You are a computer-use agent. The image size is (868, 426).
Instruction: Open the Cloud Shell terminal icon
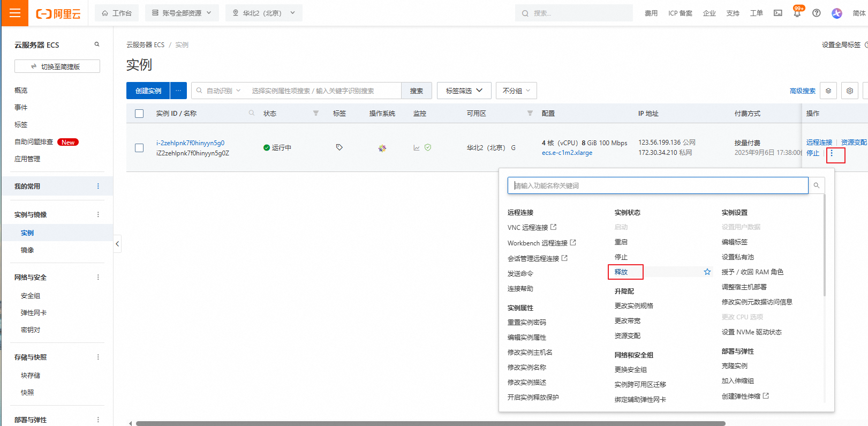coord(778,13)
